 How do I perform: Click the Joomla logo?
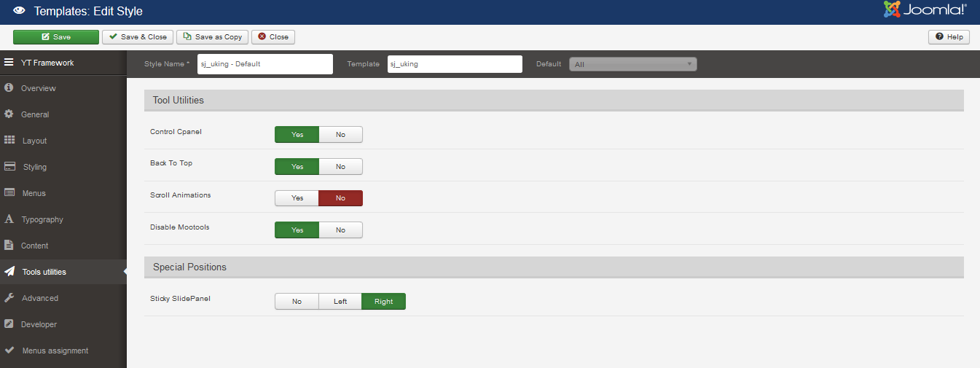tap(925, 10)
